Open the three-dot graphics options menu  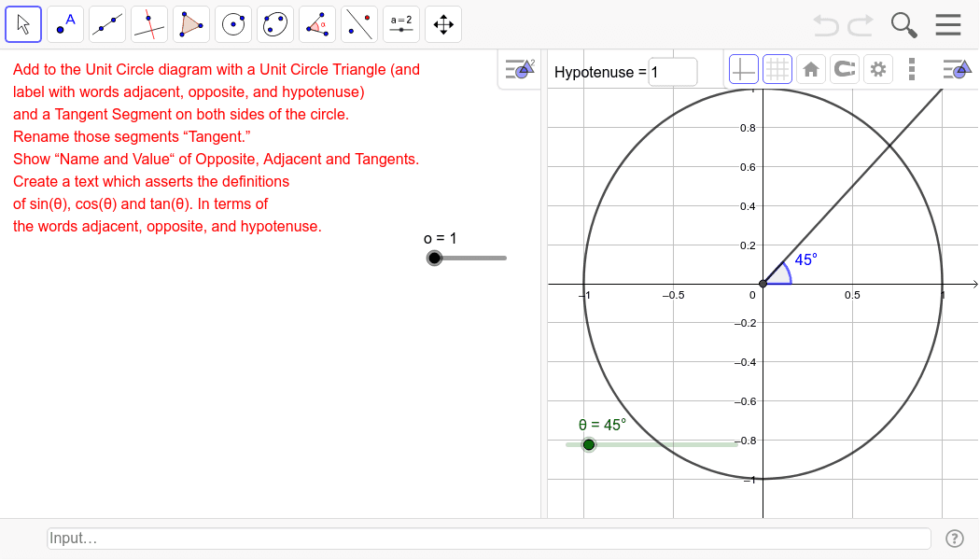tap(912, 69)
